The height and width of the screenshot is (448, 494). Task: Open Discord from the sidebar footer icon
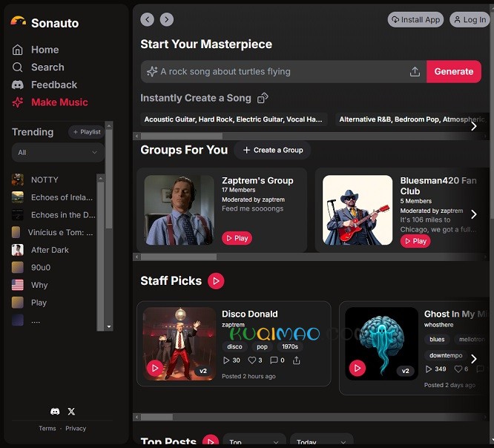click(x=55, y=411)
